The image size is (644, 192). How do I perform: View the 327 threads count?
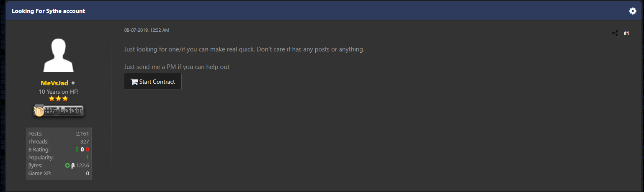85,142
